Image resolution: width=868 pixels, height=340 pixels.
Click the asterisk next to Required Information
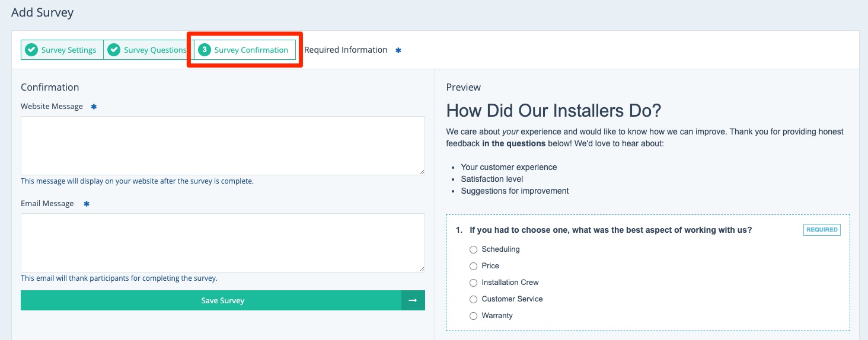pos(398,51)
